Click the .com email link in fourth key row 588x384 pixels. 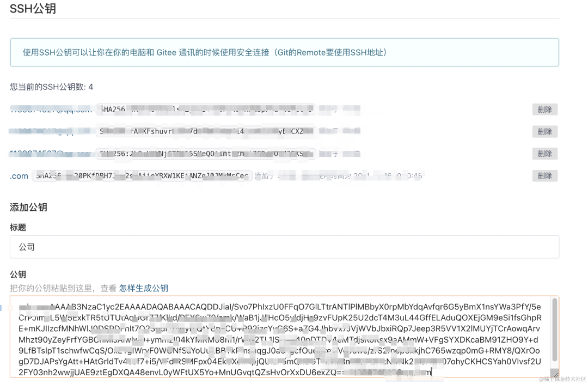pyautogui.click(x=19, y=176)
